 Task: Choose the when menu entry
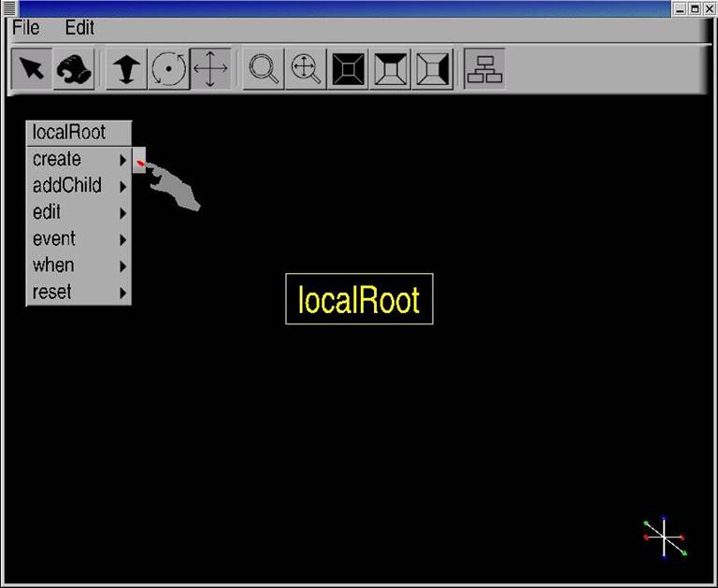coord(79,266)
